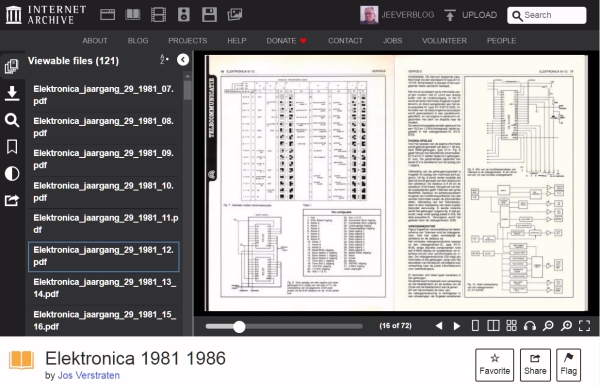Screen dimensions: 600x386
Task: Select Elektronica_jaargang_29_1981_09.pdf
Action: coord(104,159)
